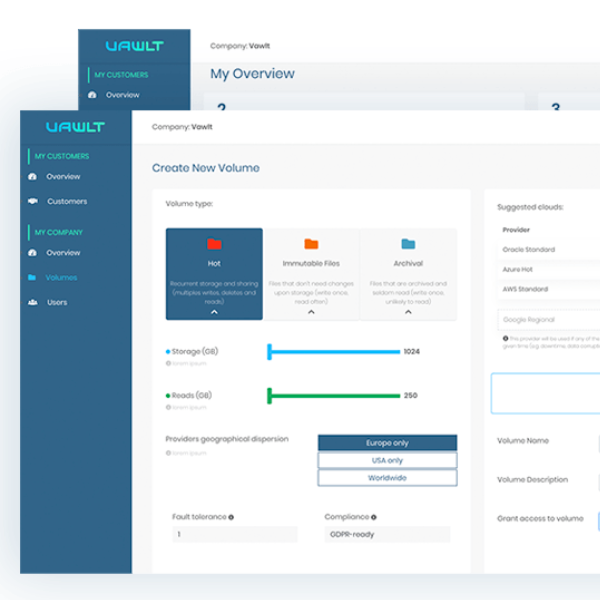Click the Volumes folder icon in sidebar
600x600 pixels.
(33, 278)
